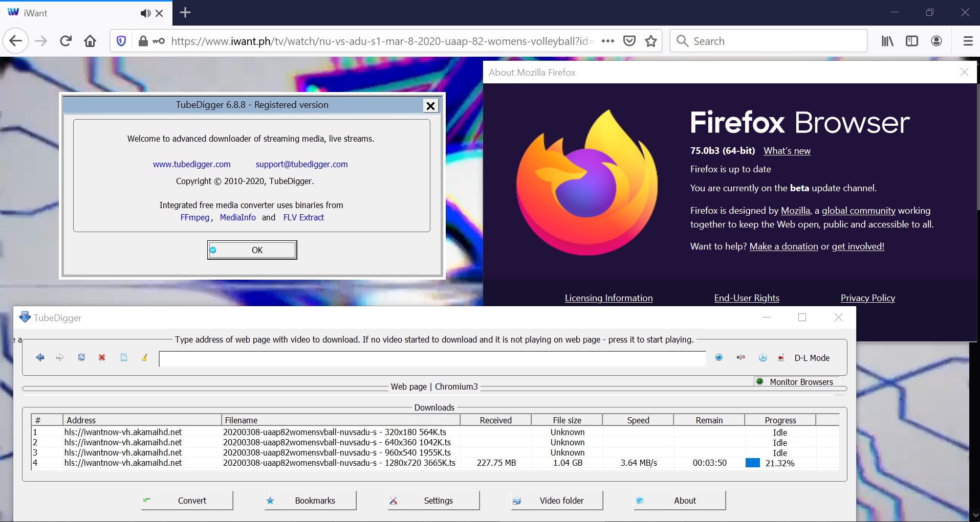Image resolution: width=980 pixels, height=522 pixels.
Task: Toggle Monitor Browsers green indicator
Action: pyautogui.click(x=760, y=381)
